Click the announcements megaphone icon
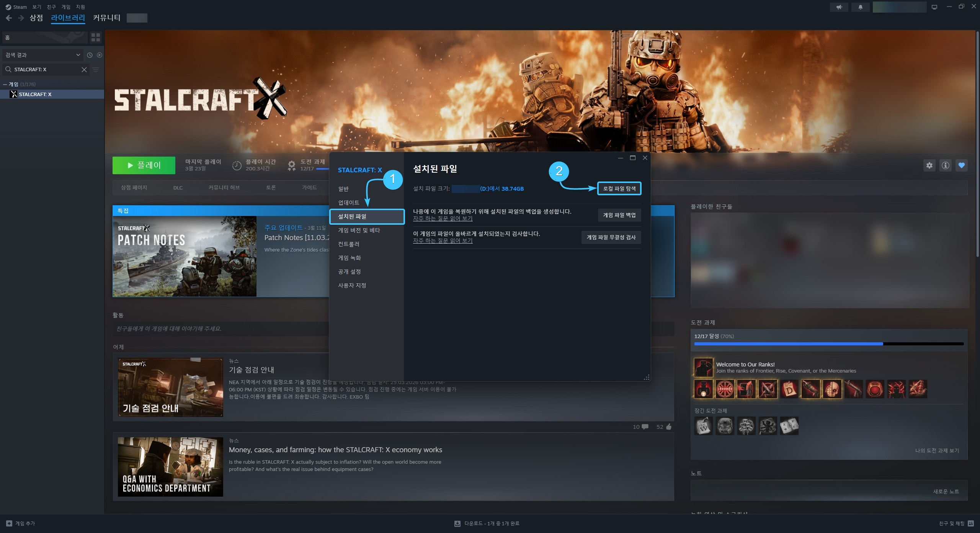The width and height of the screenshot is (980, 533). pyautogui.click(x=839, y=7)
